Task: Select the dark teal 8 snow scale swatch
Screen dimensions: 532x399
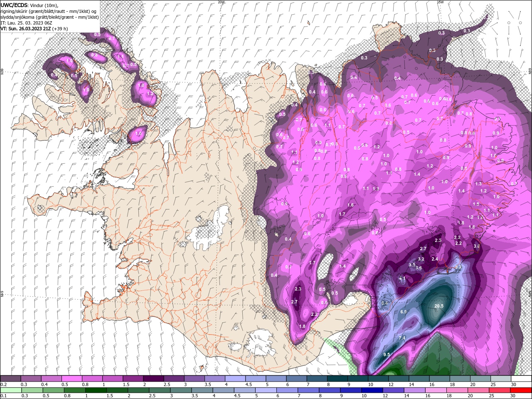Action: [x=337, y=379]
